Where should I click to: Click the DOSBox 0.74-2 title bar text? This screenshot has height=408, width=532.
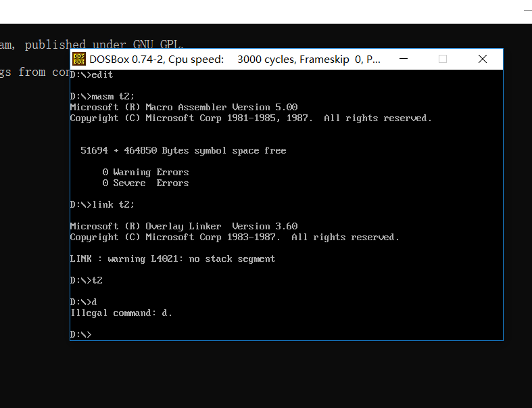coord(235,60)
